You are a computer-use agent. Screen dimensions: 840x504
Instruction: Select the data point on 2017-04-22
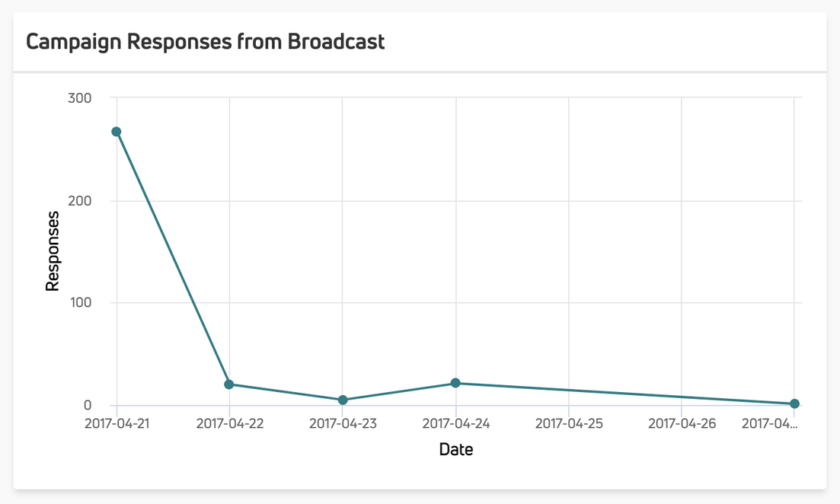click(x=229, y=384)
